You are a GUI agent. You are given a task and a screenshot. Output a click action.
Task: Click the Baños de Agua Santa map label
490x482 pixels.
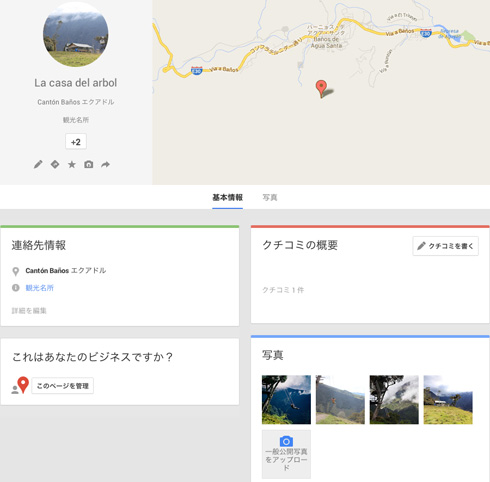327,42
